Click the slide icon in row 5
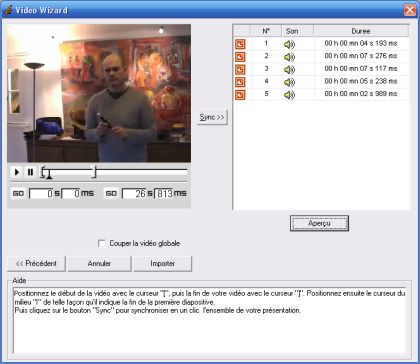Viewport: 420px width, 364px height. (x=240, y=95)
